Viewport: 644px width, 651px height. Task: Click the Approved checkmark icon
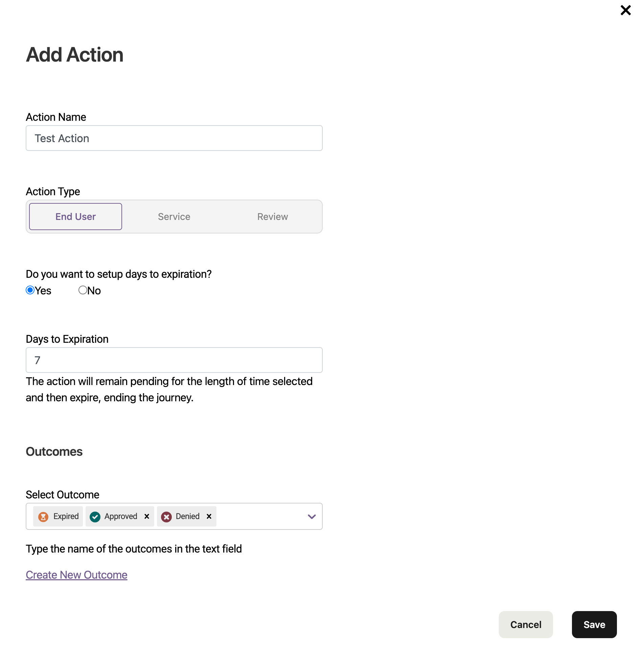(x=95, y=516)
